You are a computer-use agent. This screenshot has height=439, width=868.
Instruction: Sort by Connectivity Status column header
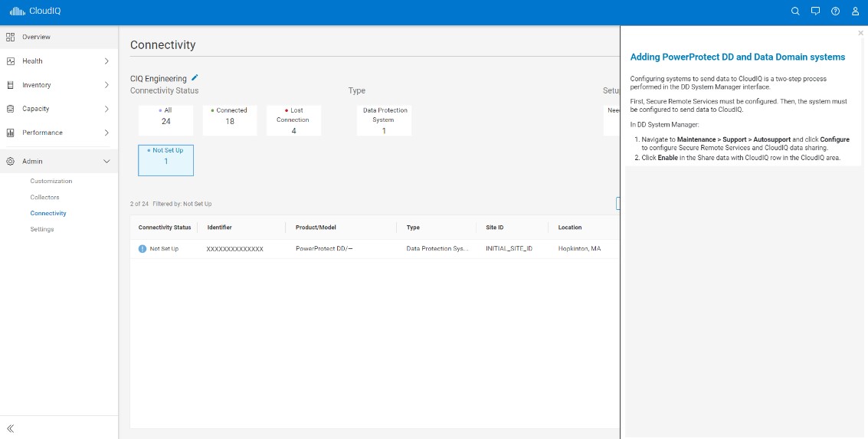tap(165, 228)
